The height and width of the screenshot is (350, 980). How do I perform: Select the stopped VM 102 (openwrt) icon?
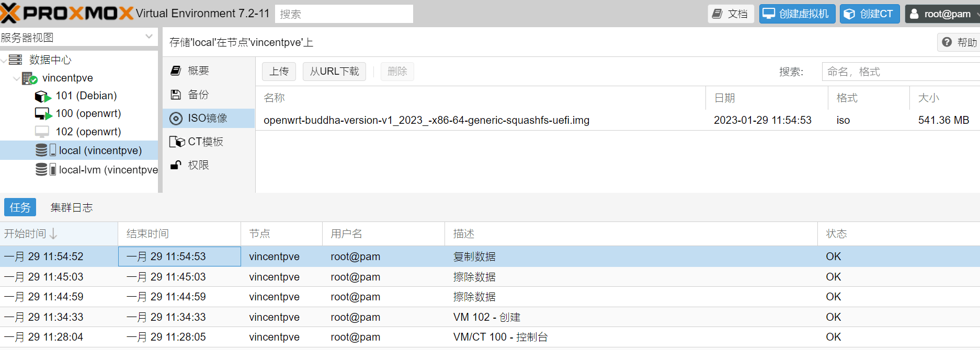pos(42,132)
